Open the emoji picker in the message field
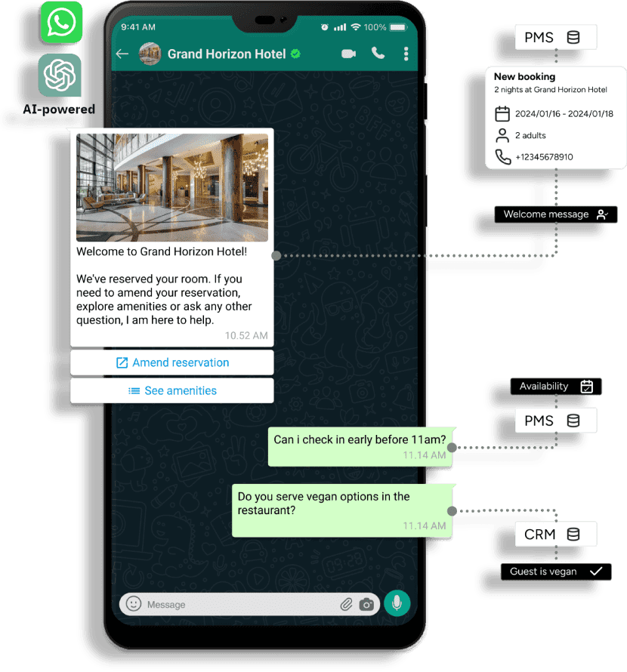This screenshot has height=672, width=627. tap(133, 604)
